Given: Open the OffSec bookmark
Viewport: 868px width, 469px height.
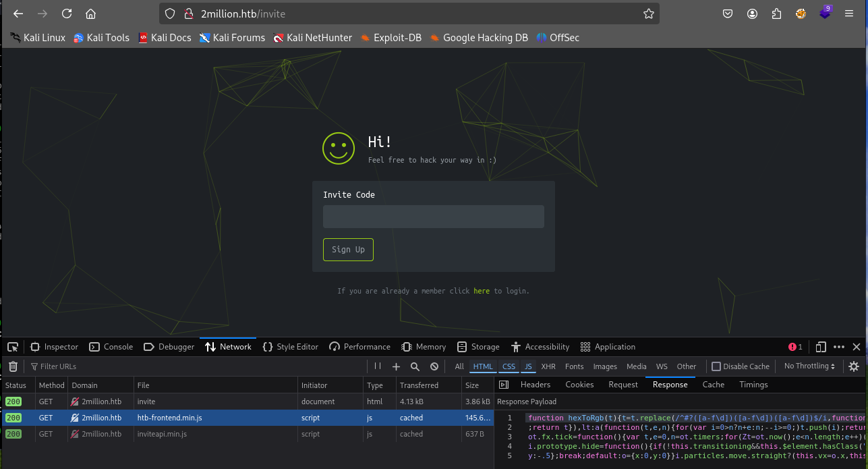Looking at the screenshot, I should pos(558,38).
